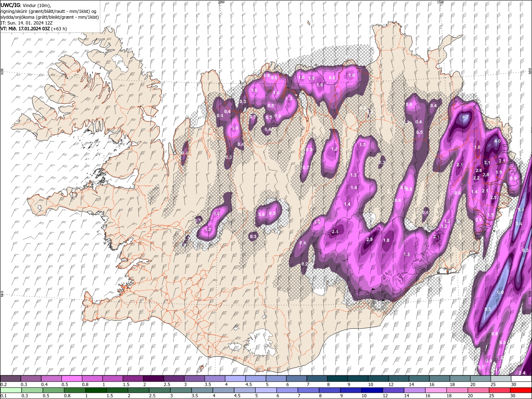The image size is (532, 399).
Task: Pick the violet 12 swatch, lower legend row
Action: coord(393,390)
